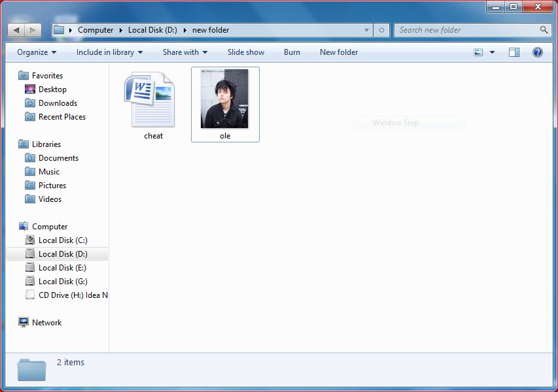
Task: Expand the arrow after Local Disk (D:) in address bar
Action: click(x=184, y=30)
